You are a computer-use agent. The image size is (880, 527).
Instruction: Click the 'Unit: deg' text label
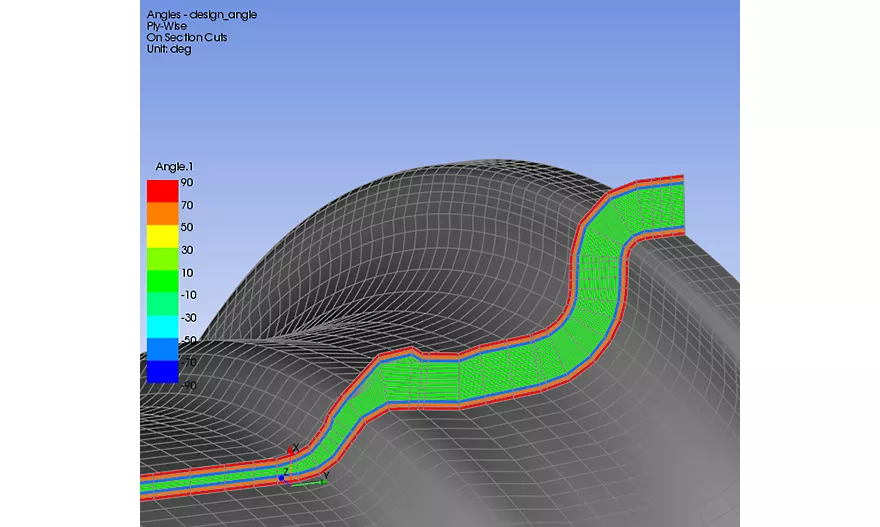(169, 49)
